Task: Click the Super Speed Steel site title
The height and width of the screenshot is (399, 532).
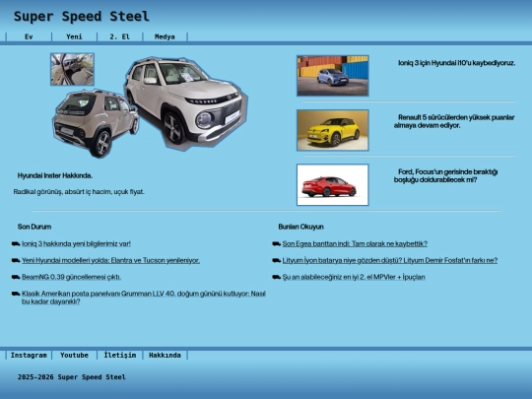Action: pyautogui.click(x=82, y=17)
